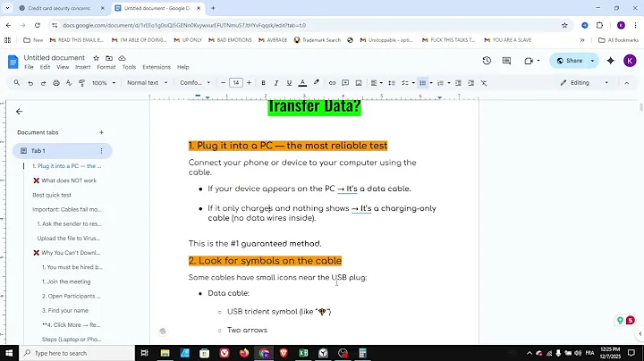
Task: Click the clear formatting icon
Action: click(x=484, y=83)
